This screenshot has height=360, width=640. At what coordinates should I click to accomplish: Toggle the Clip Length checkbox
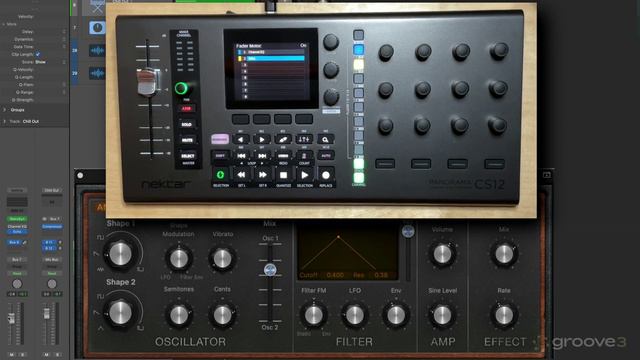[38, 54]
